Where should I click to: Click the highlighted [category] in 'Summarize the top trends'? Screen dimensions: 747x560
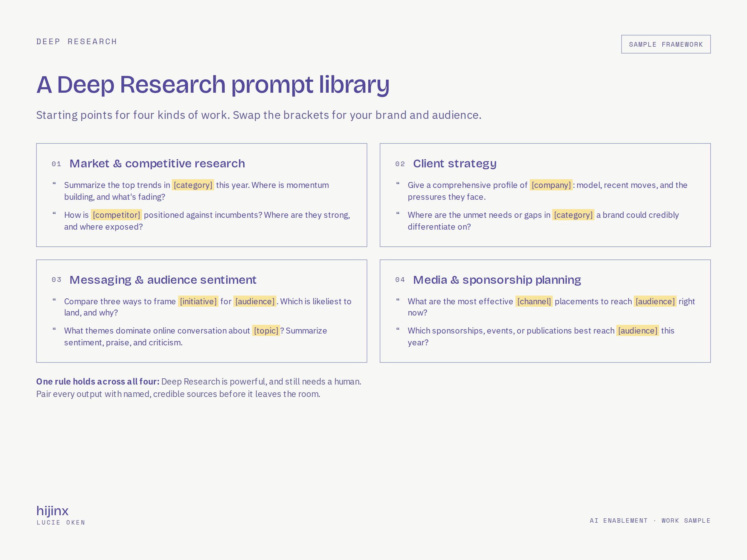193,185
